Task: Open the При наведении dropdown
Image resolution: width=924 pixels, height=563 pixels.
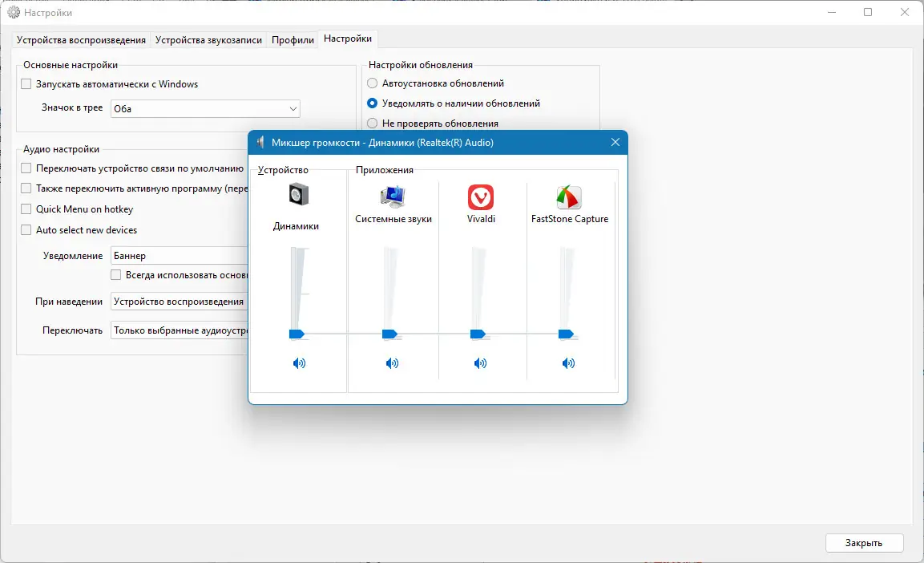Action: (180, 302)
